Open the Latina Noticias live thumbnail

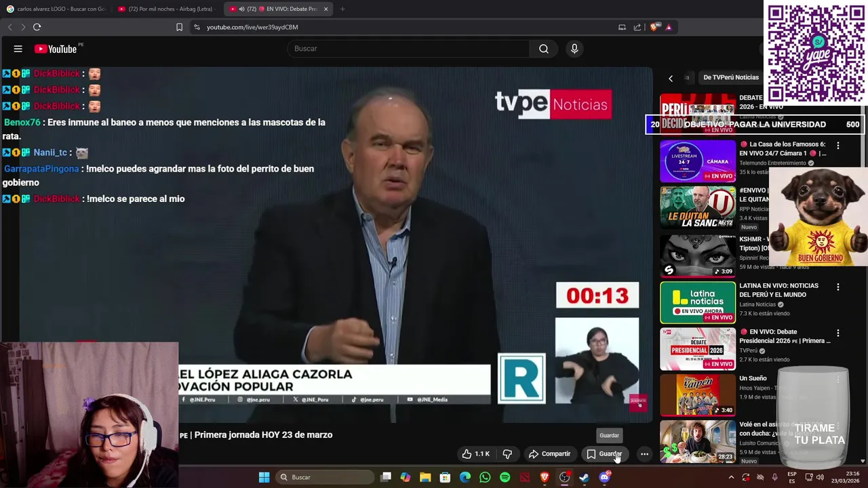click(x=698, y=302)
